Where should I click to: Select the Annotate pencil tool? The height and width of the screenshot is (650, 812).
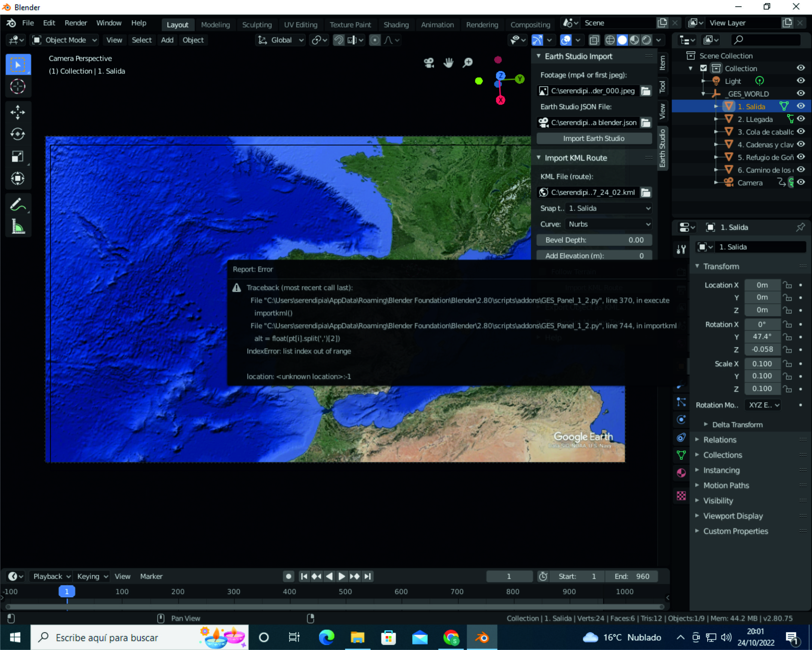point(18,205)
